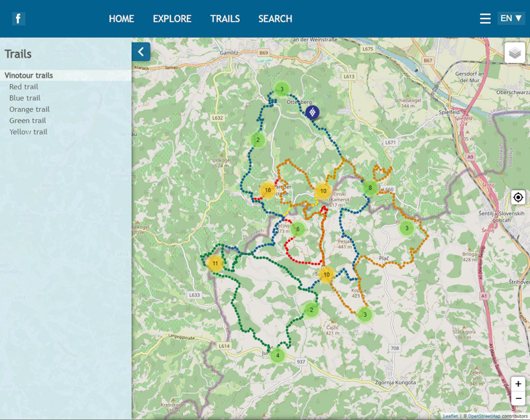The image size is (530, 420).
Task: Zoom out on the map
Action: [x=518, y=398]
